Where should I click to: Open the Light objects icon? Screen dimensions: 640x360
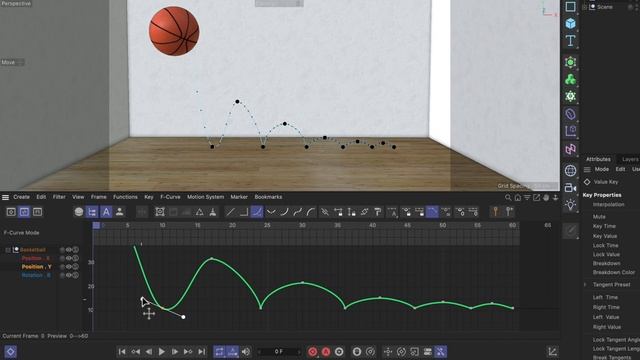coord(570,205)
